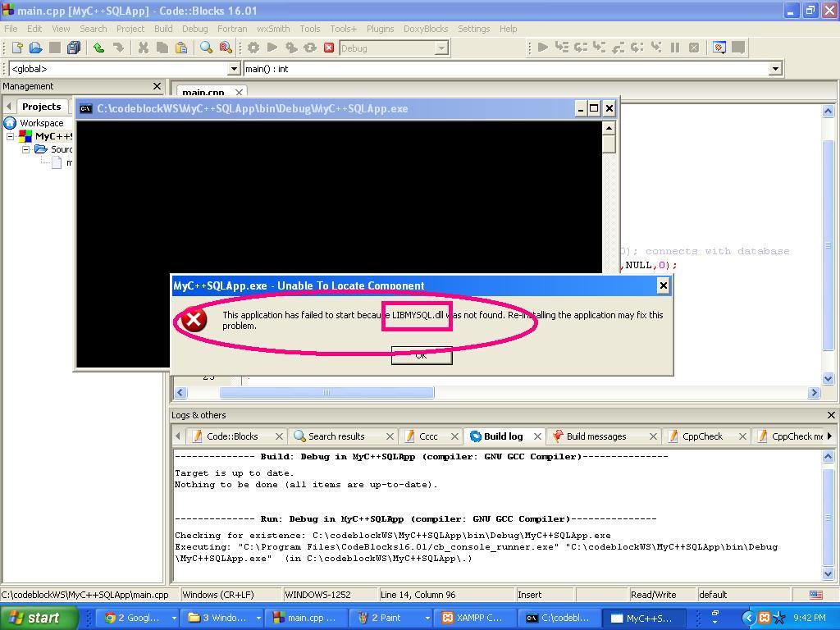Select the Find icon on the toolbar
The image size is (840, 630).
pos(207,48)
